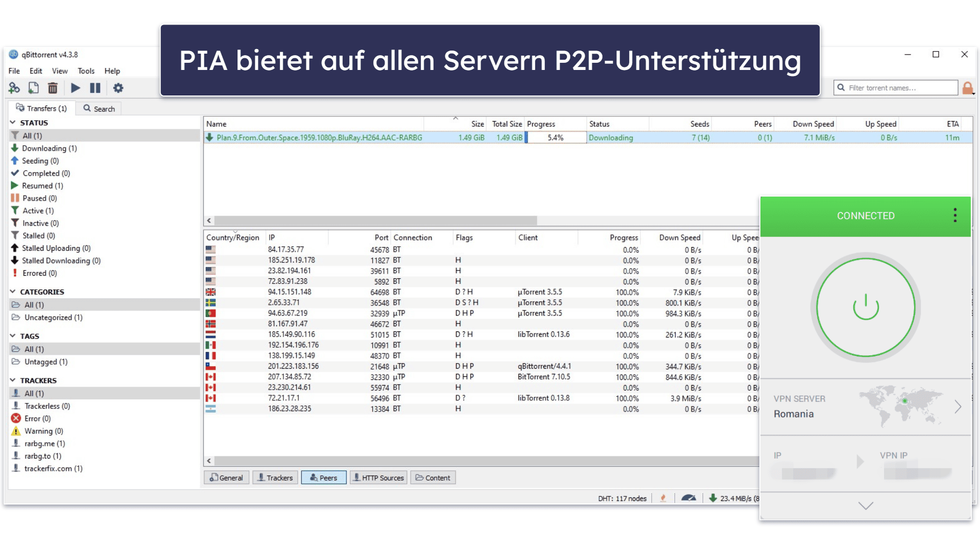Open the Options gear icon
The width and height of the screenshot is (980, 551).
118,88
